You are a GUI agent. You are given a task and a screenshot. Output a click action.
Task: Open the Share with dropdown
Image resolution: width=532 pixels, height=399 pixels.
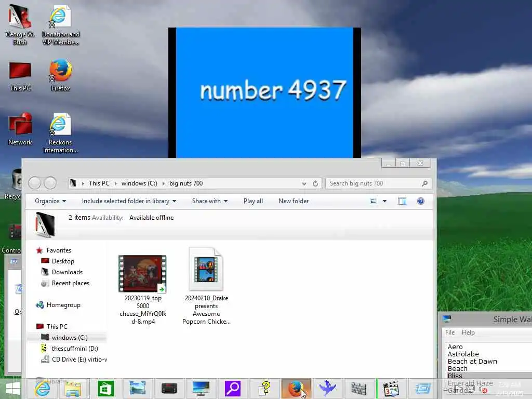pyautogui.click(x=210, y=201)
